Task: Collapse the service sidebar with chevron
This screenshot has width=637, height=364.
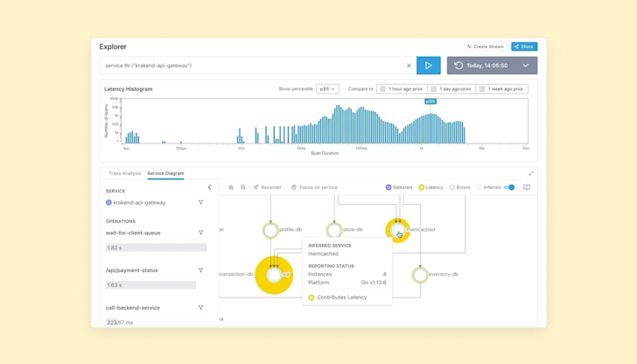Action: 210,187
